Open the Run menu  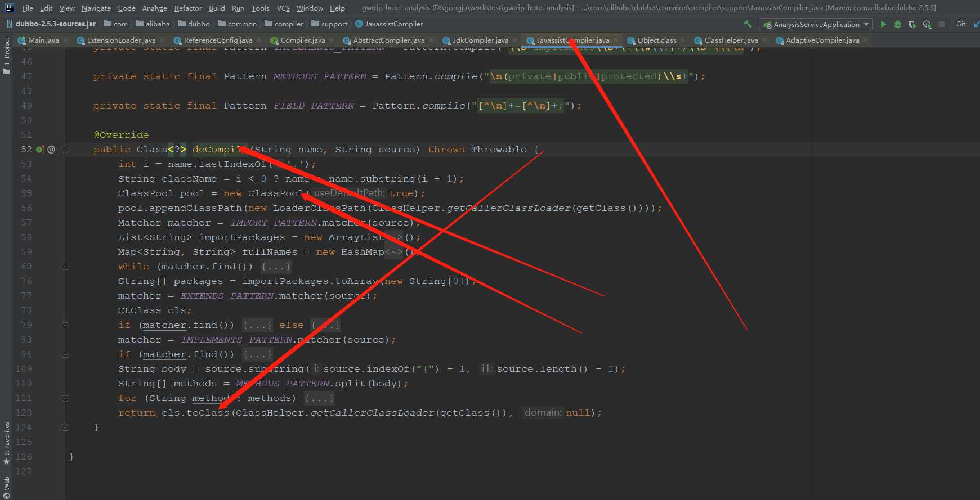click(x=238, y=8)
